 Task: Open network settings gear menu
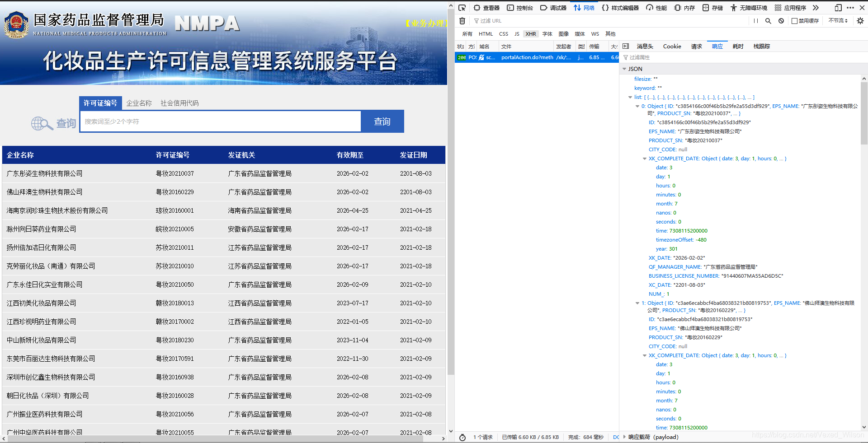tap(860, 21)
